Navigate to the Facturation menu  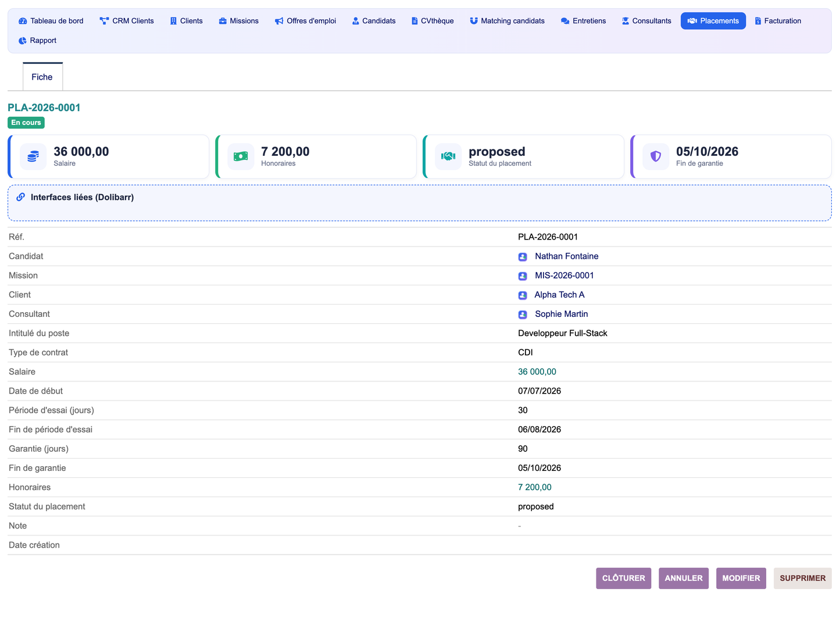tap(778, 21)
